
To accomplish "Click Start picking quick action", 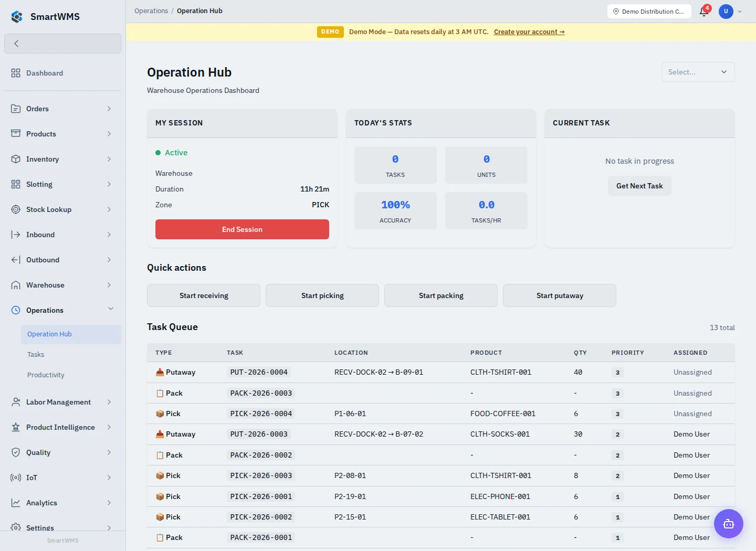I will [x=322, y=295].
